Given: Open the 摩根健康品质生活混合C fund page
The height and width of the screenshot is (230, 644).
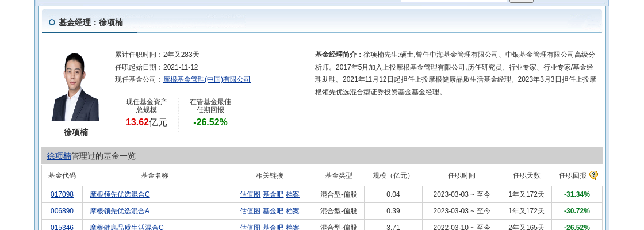Looking at the screenshot, I should coord(126,227).
